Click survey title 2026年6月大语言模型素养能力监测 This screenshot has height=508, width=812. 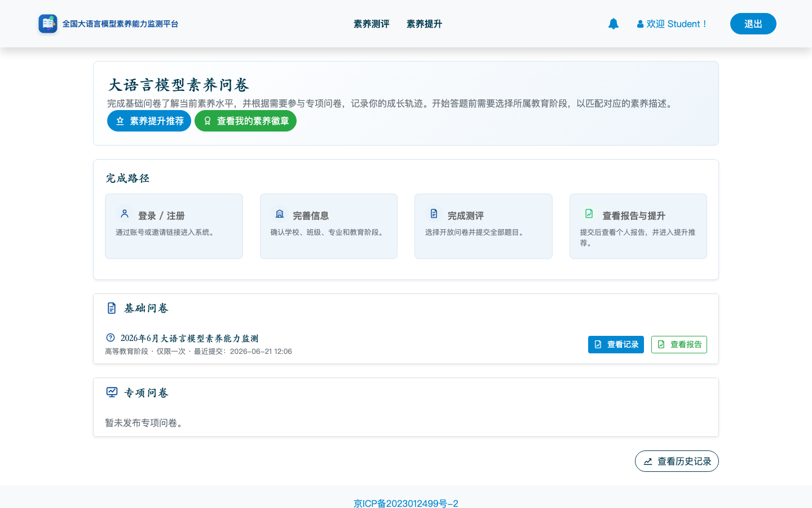[x=189, y=338]
